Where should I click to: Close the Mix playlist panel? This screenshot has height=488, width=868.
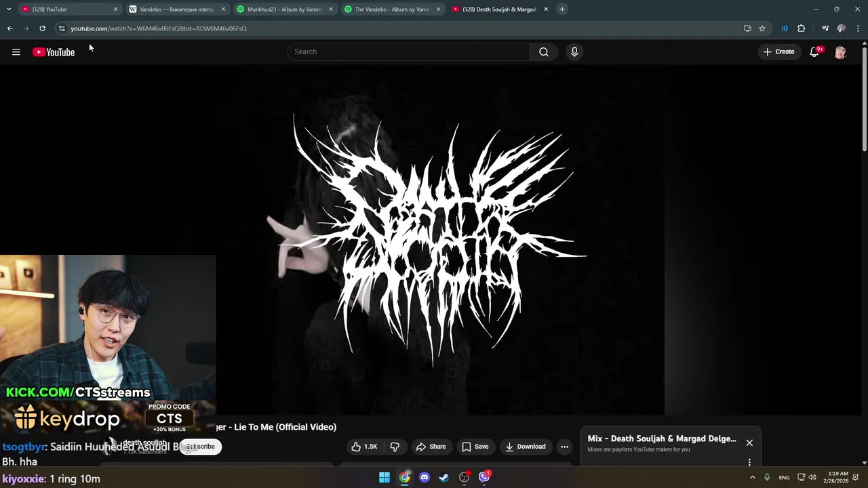(749, 443)
